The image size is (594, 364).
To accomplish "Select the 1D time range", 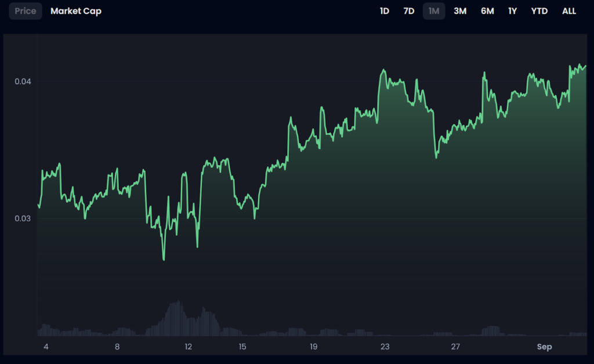I will coord(384,11).
